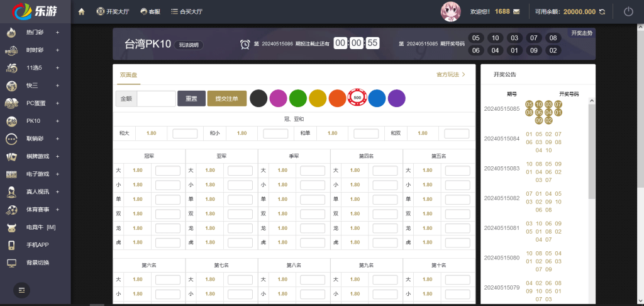Viewport: 644px width, 306px height.
Task: Click the 亚军 单 bet input
Action: click(x=240, y=200)
